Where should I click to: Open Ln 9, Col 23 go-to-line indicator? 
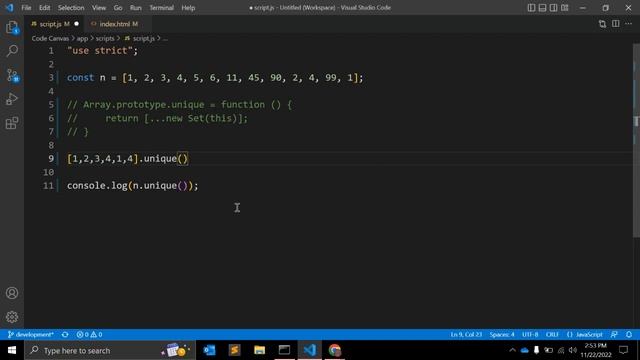point(466,335)
